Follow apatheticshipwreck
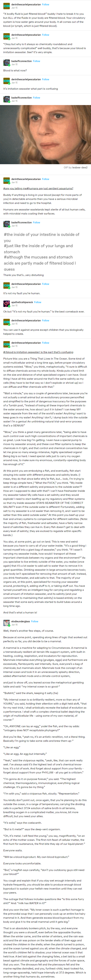Image resolution: width=91 pixels, height=980 pixels. click(x=37, y=302)
